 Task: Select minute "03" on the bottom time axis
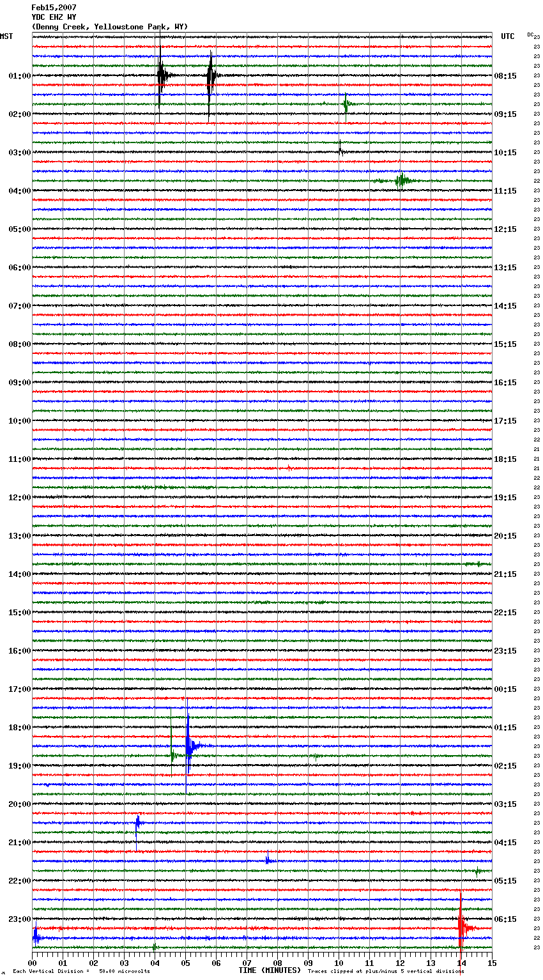point(124,963)
